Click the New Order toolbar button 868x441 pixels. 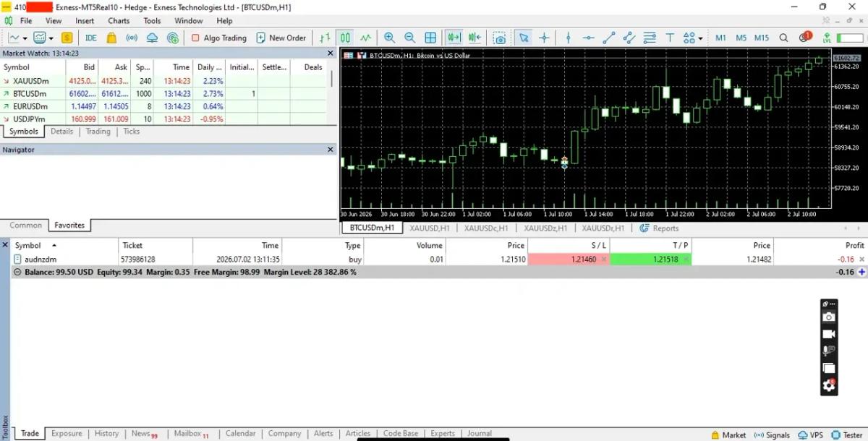[281, 38]
